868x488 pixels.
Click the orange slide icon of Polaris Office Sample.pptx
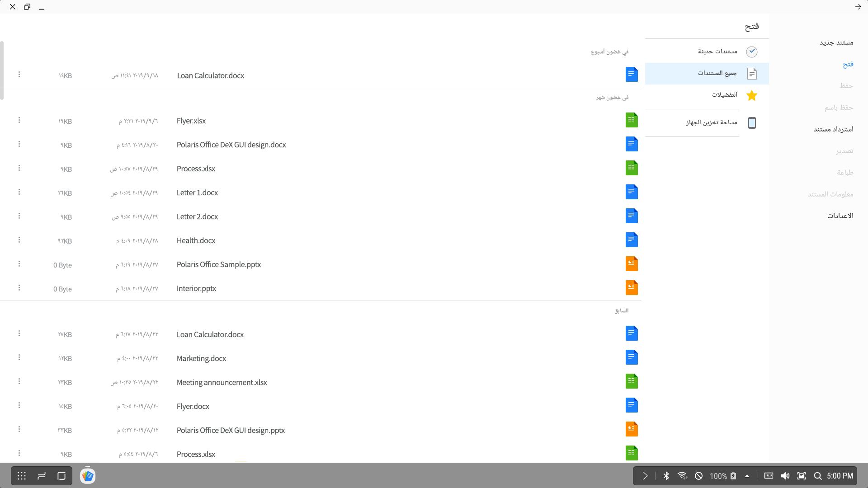632,264
